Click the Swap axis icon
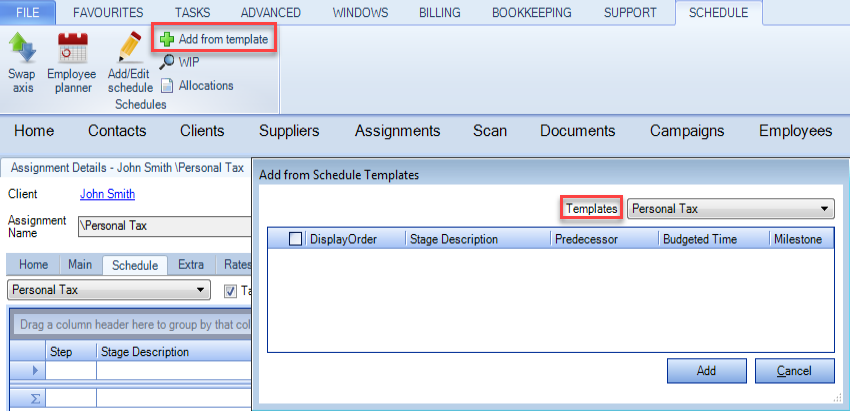 [22, 47]
